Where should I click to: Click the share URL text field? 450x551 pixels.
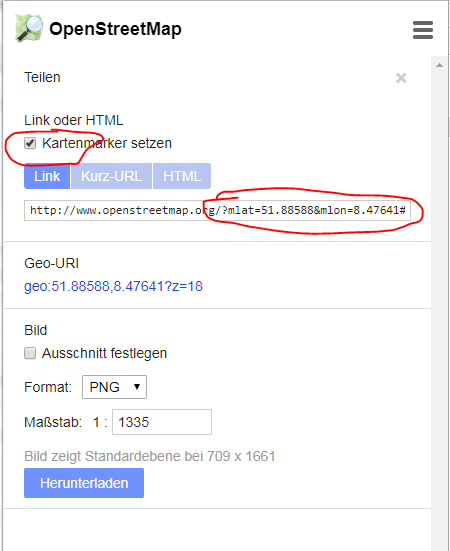coord(217,210)
